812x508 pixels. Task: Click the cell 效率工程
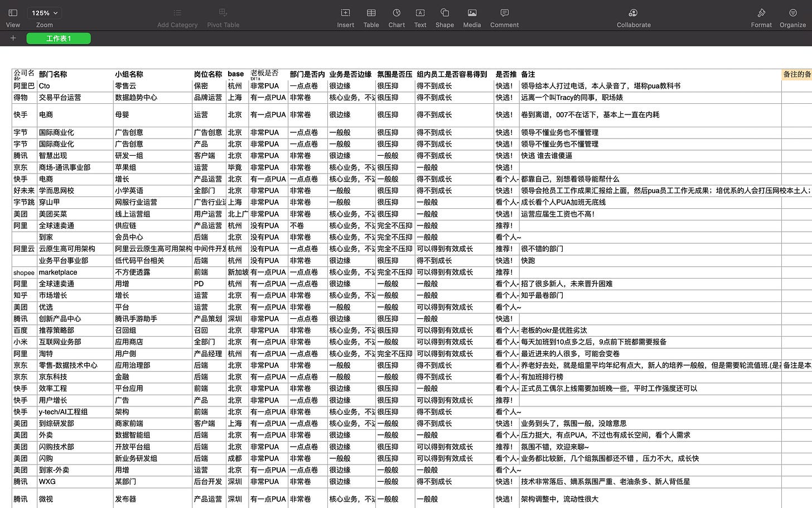pyautogui.click(x=75, y=389)
